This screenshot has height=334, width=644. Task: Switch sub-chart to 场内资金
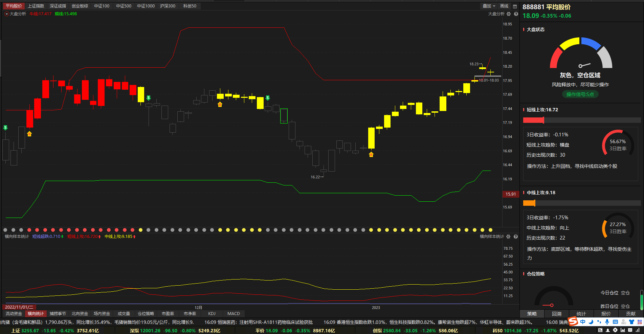[x=102, y=314]
